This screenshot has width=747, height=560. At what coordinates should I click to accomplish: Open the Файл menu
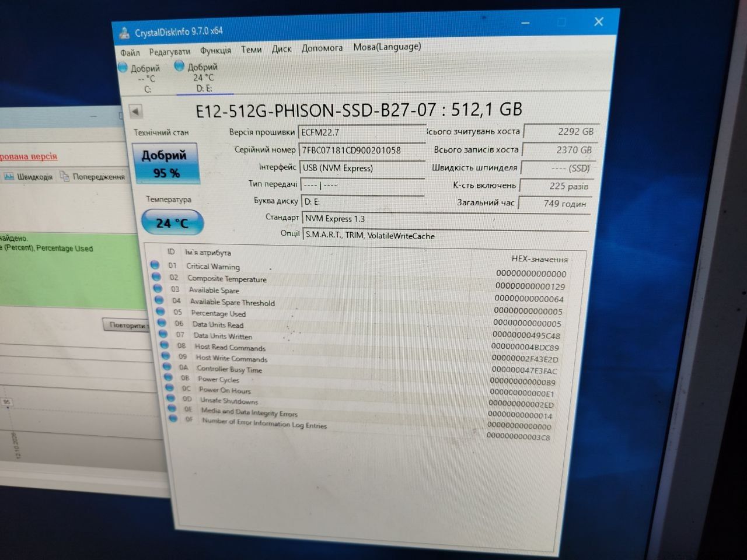coord(130,52)
